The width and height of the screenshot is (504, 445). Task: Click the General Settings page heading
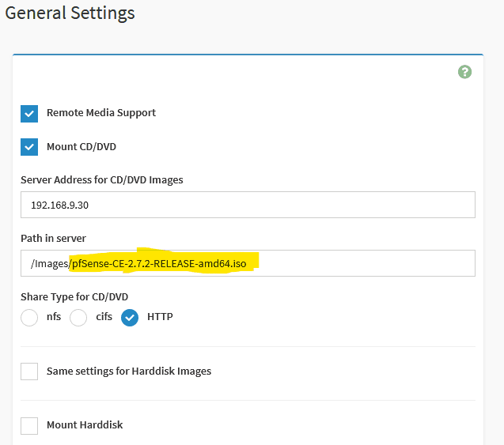click(70, 13)
